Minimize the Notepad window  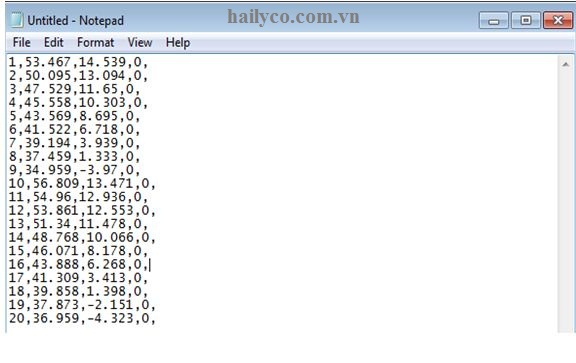494,20
